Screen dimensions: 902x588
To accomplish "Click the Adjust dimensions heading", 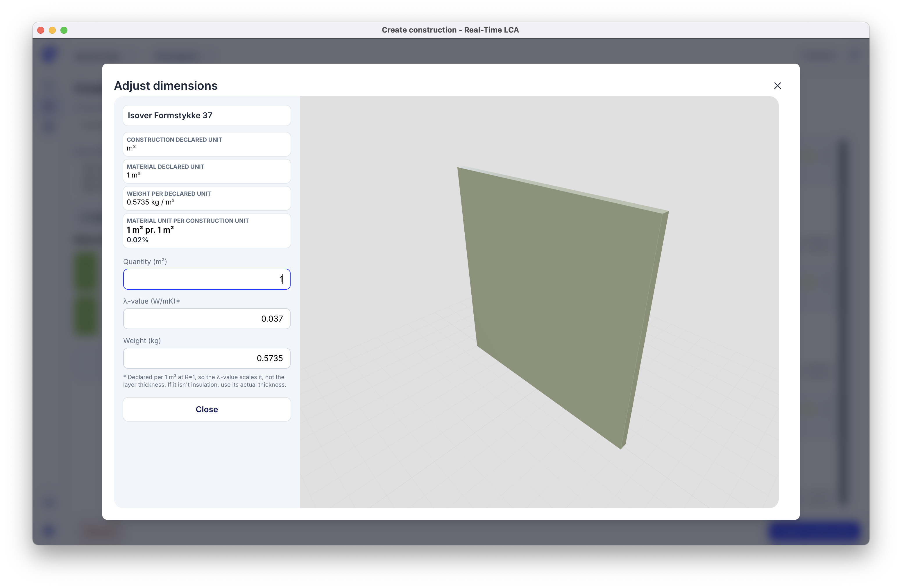I will 166,86.
